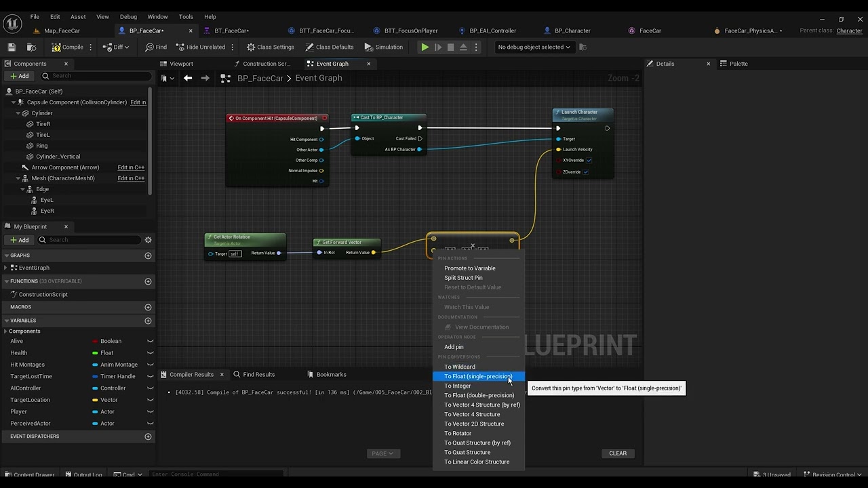This screenshot has width=868, height=488.
Task: Toggle visibility eye for Player variable
Action: point(151,411)
